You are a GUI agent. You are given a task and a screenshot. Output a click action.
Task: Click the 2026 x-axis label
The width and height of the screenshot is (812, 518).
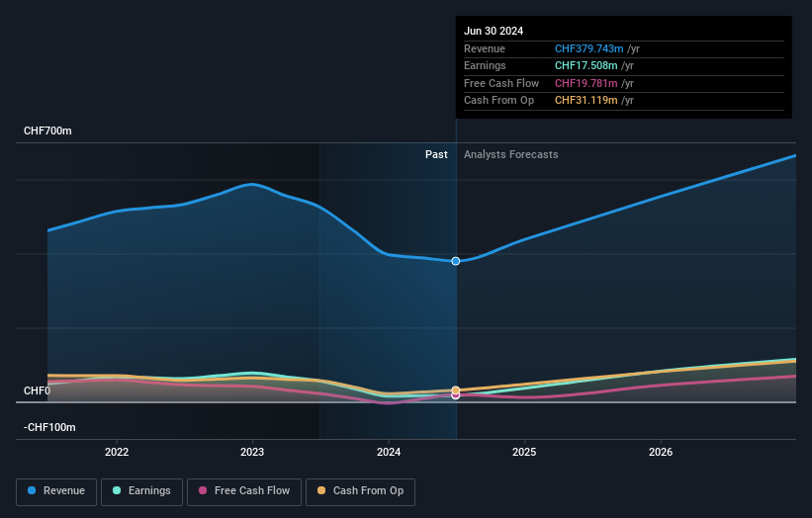(x=661, y=453)
